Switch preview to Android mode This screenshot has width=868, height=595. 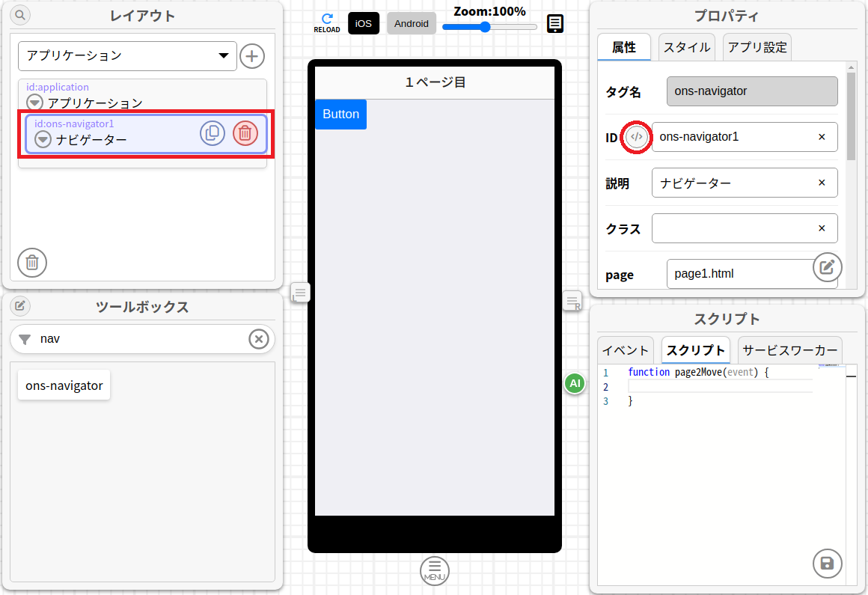coord(412,23)
